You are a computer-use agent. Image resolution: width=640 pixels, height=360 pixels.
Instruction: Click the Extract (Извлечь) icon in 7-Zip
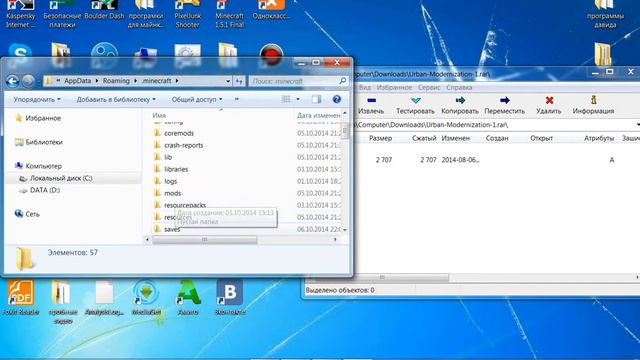click(x=371, y=100)
